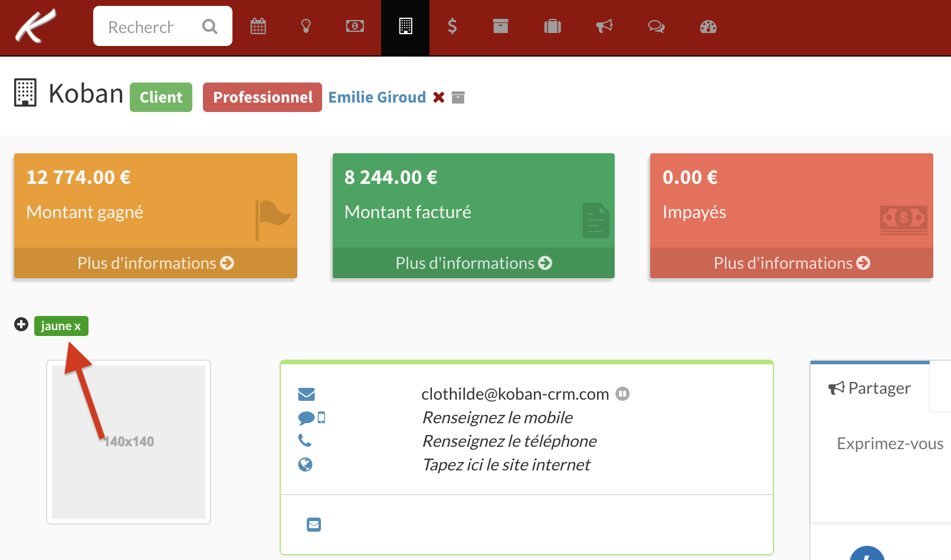Click the archive icon next to Emilie Giroud
The height and width of the screenshot is (560, 951).
click(458, 97)
